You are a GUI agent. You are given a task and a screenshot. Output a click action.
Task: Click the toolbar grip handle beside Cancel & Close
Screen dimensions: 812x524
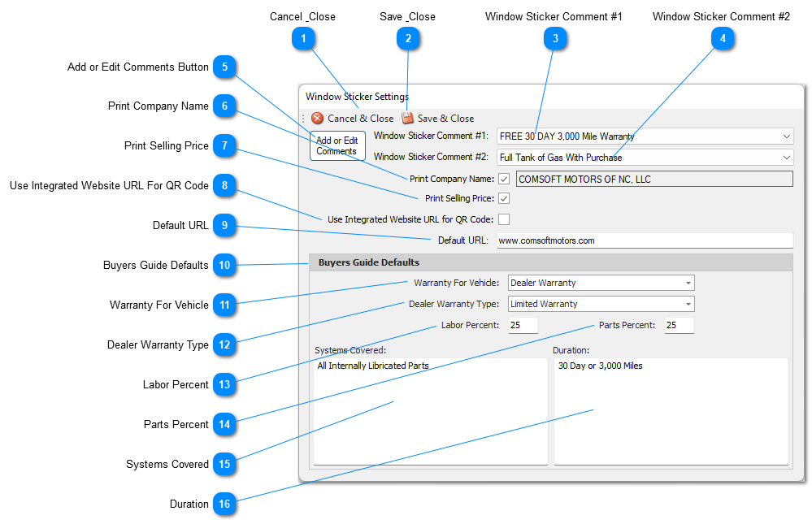point(303,119)
